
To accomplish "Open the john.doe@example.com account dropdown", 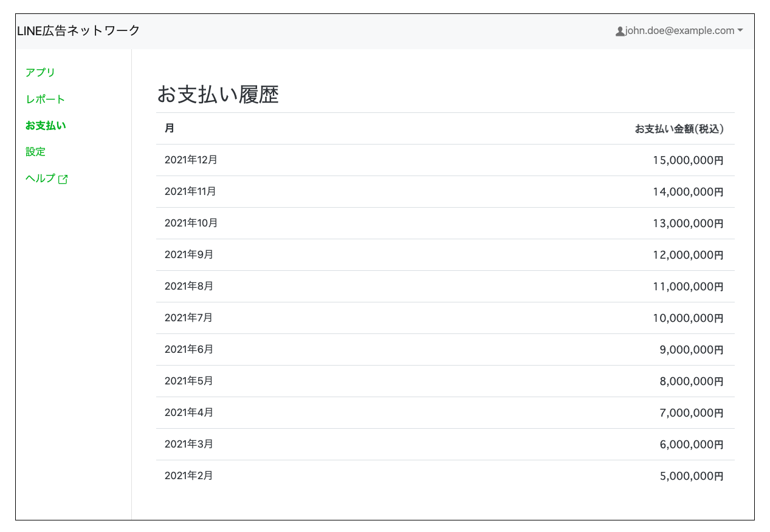I will pyautogui.click(x=679, y=31).
